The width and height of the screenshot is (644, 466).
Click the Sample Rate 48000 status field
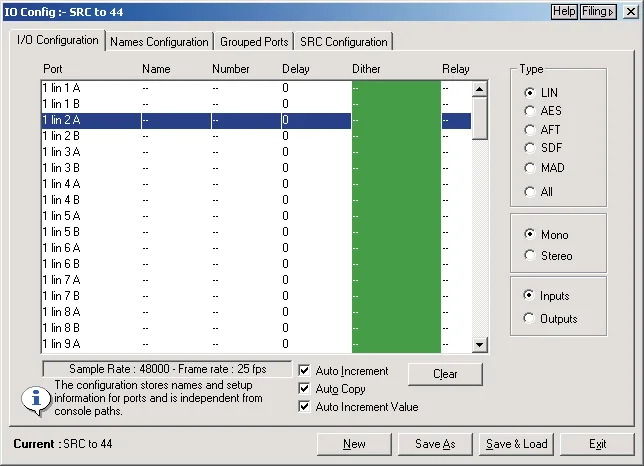167,369
